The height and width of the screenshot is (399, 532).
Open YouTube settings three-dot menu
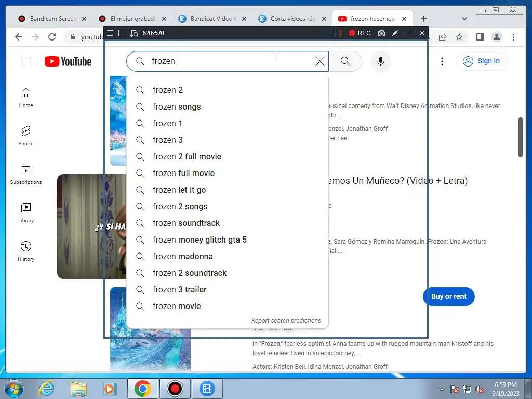click(x=442, y=61)
